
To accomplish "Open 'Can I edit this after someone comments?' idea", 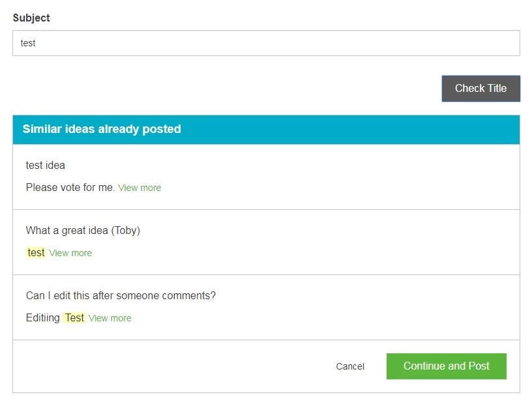I will tap(120, 295).
